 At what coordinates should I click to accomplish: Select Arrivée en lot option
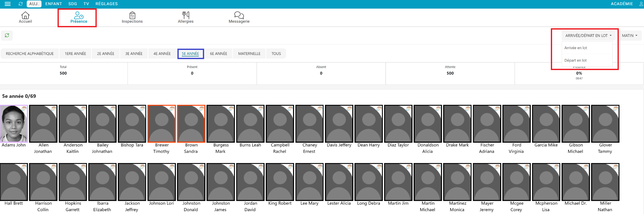[x=576, y=48]
